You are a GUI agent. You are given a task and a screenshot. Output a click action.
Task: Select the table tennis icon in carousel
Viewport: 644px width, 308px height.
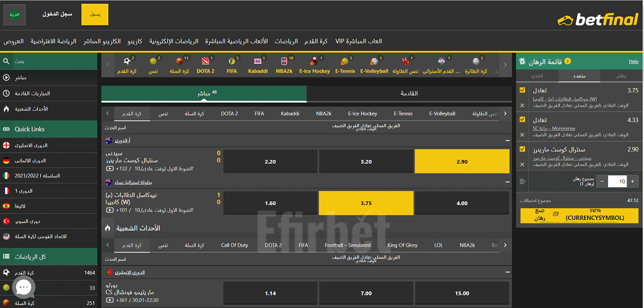tap(404, 61)
